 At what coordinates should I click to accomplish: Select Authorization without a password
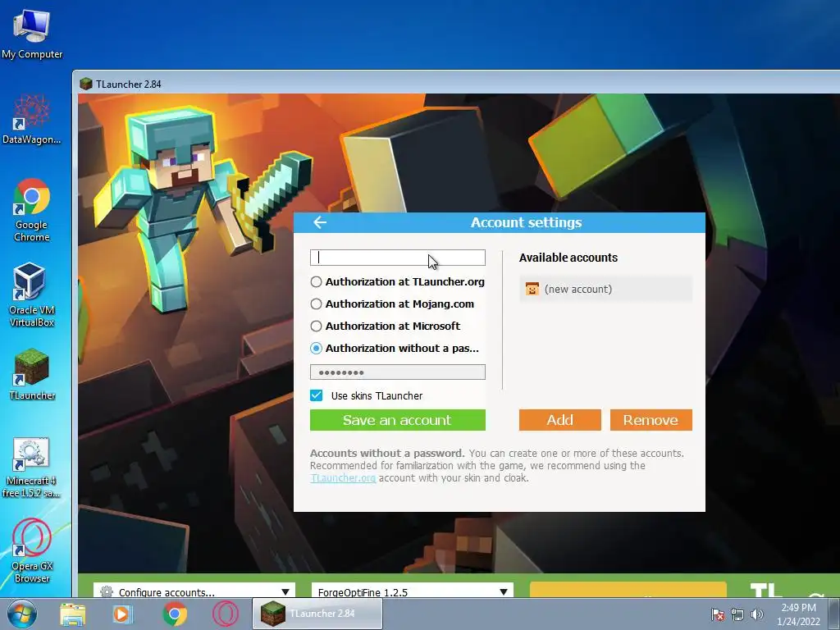pyautogui.click(x=395, y=348)
